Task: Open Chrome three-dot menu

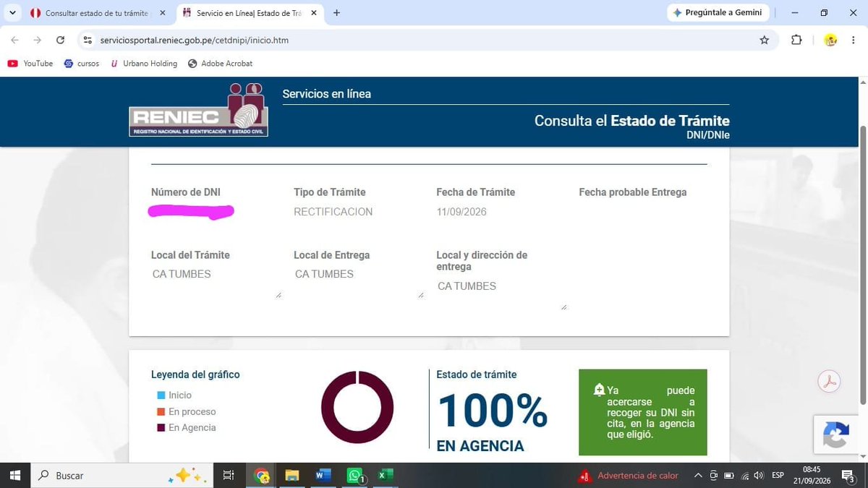Action: pos(854,40)
